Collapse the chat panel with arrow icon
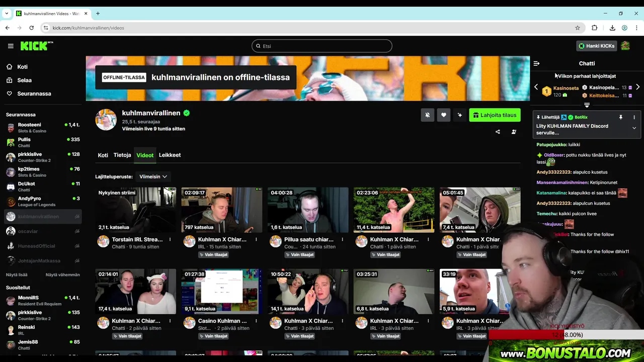Screen dimensions: 644x362 536,63
